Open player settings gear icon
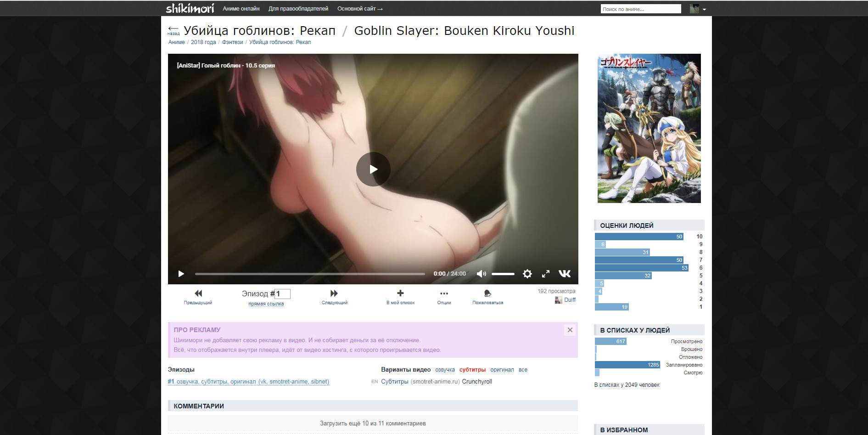 click(527, 274)
